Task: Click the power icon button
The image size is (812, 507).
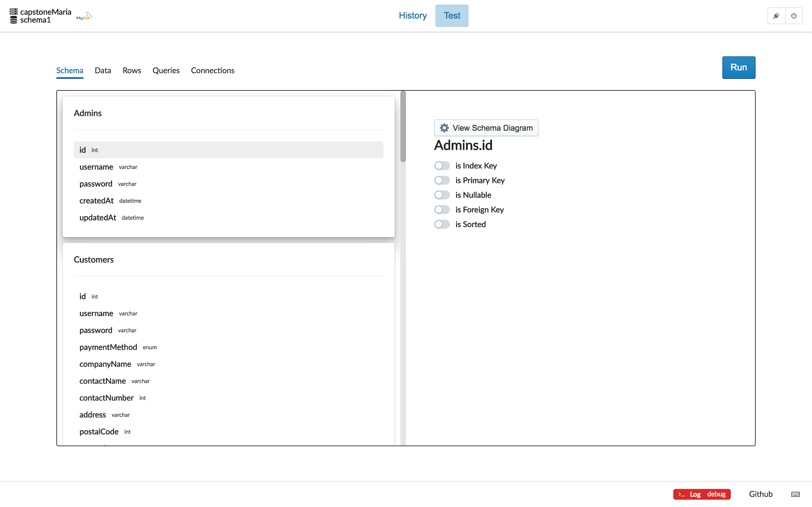Action: pos(794,16)
